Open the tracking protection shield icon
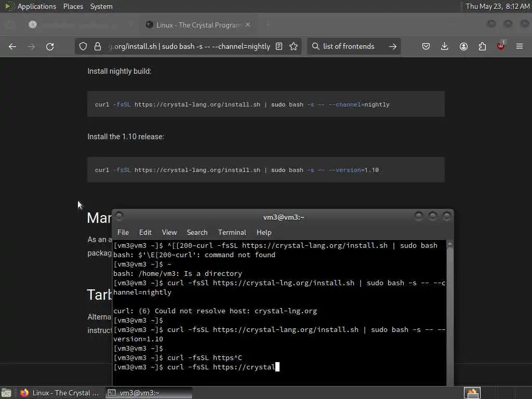The image size is (532, 399). tap(83, 46)
